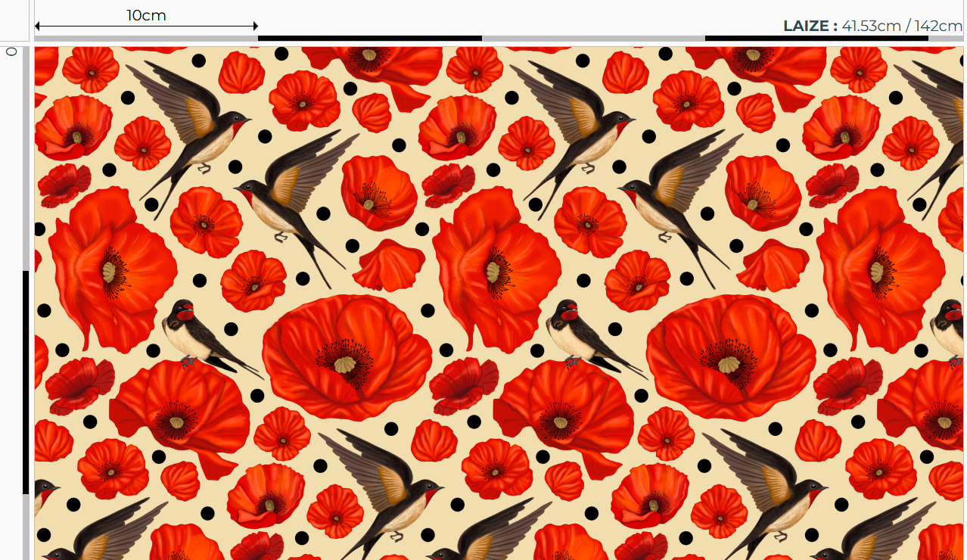This screenshot has width=967, height=560.
Task: Click the poppy and swallow fabric preview
Action: tap(500, 303)
